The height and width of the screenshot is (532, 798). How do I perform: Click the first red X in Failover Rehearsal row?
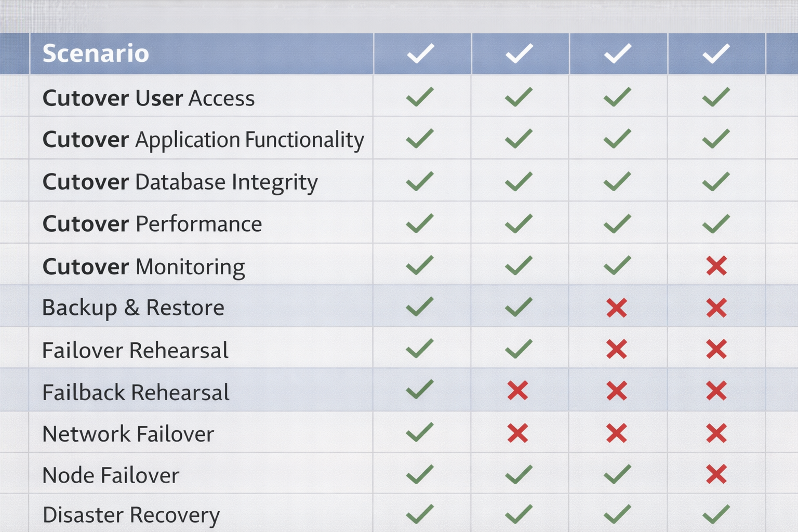tap(617, 349)
